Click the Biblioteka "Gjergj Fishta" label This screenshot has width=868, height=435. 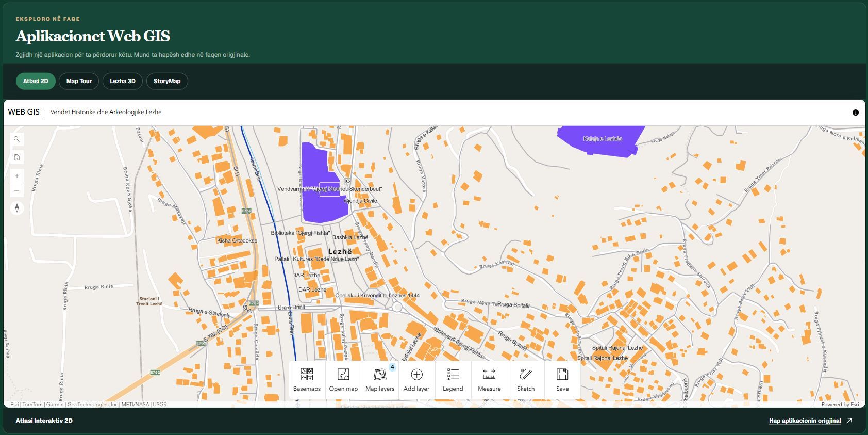[x=301, y=233]
